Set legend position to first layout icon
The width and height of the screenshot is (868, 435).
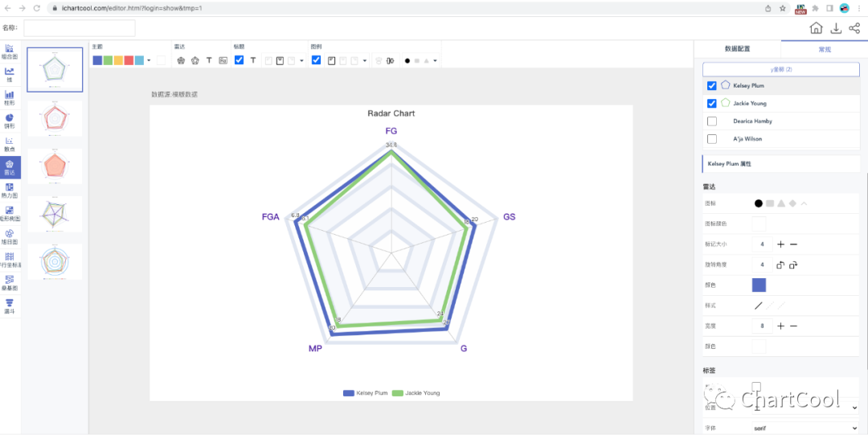point(332,60)
